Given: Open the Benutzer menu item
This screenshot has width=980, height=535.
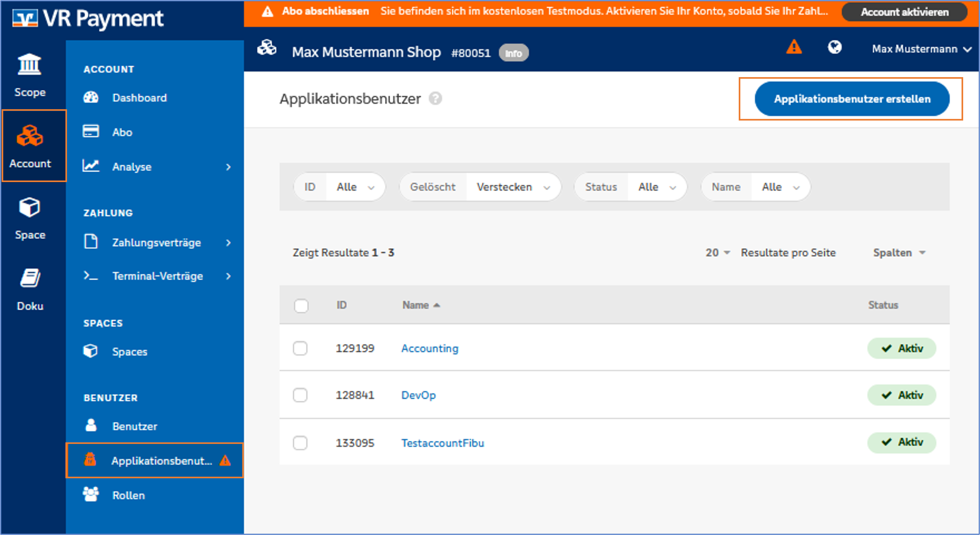Looking at the screenshot, I should (x=155, y=426).
